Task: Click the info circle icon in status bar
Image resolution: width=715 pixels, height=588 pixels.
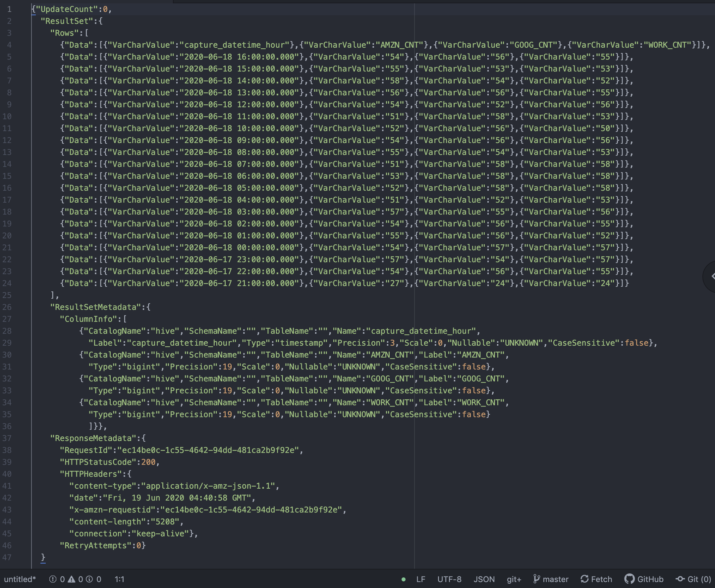Action: coord(89,579)
